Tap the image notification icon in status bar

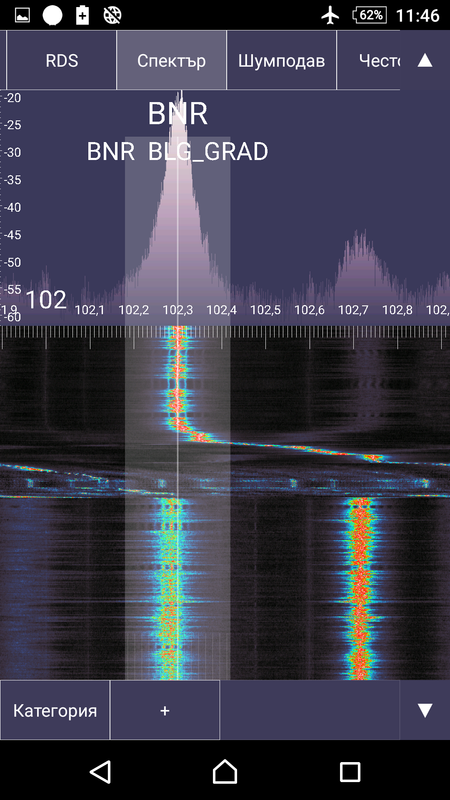(22, 15)
